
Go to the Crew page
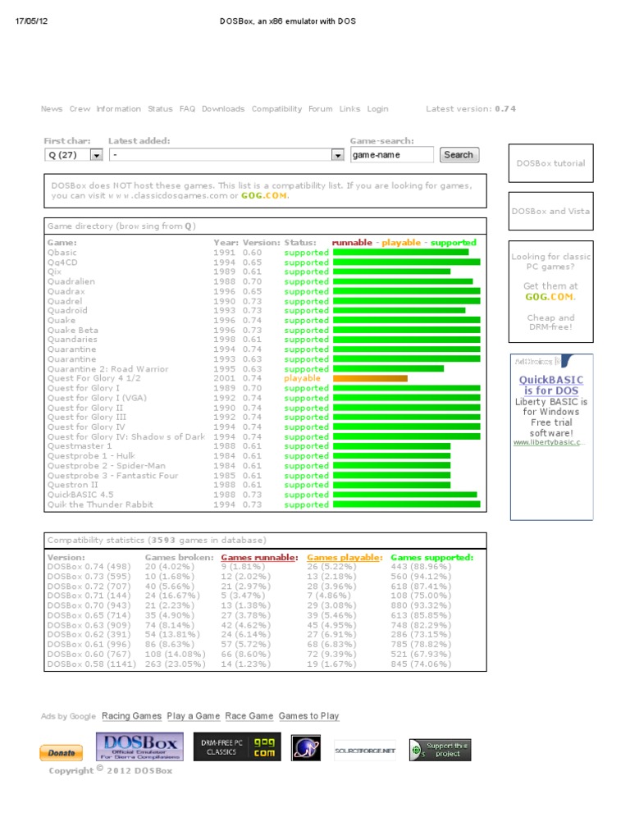pos(80,109)
